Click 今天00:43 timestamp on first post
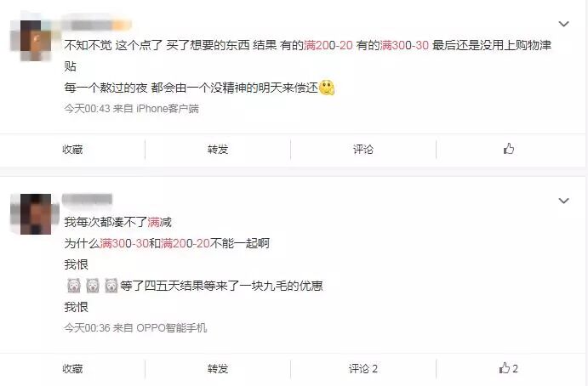 tap(87, 109)
